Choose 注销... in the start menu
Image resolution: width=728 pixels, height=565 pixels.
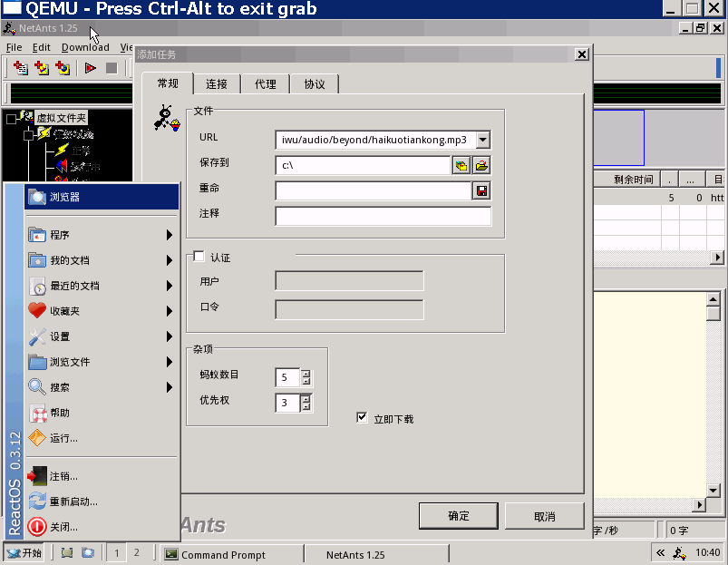(x=102, y=476)
